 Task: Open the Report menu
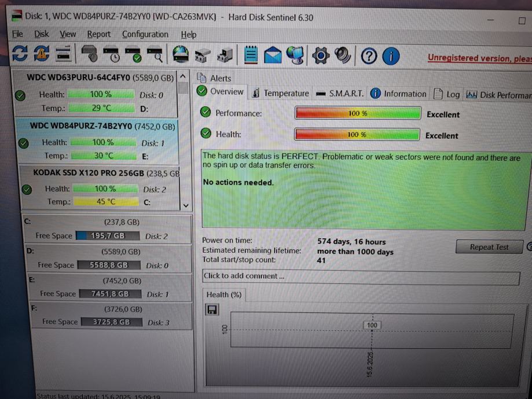click(x=99, y=34)
